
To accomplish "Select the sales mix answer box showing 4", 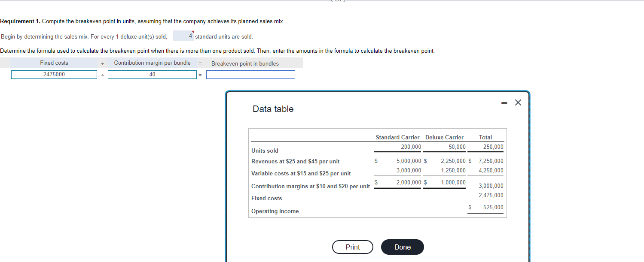I will 185,36.
